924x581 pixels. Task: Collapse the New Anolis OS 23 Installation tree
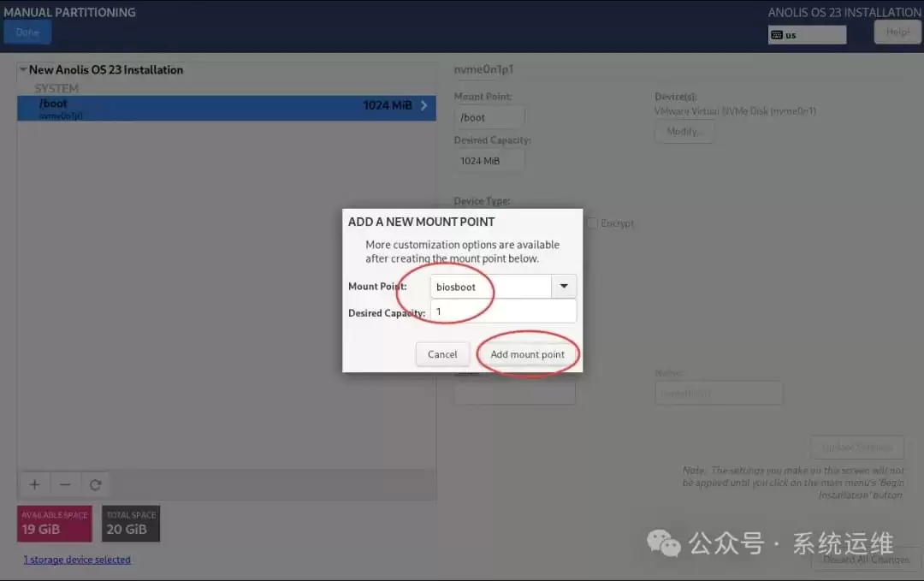[x=23, y=69]
